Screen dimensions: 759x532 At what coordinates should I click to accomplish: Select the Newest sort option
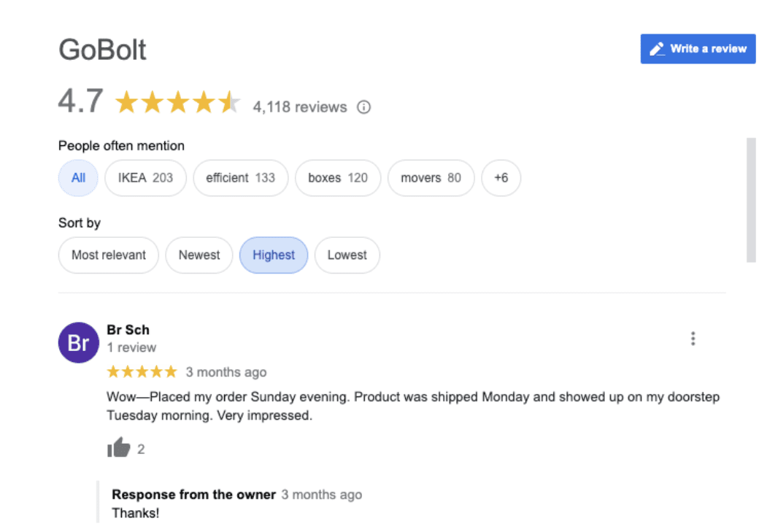coord(199,255)
